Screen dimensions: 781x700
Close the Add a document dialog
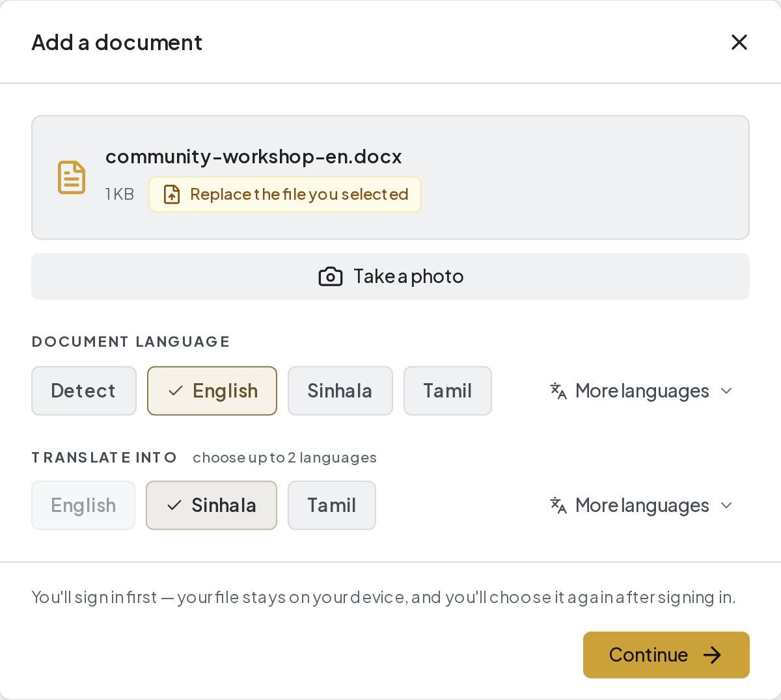click(x=739, y=42)
